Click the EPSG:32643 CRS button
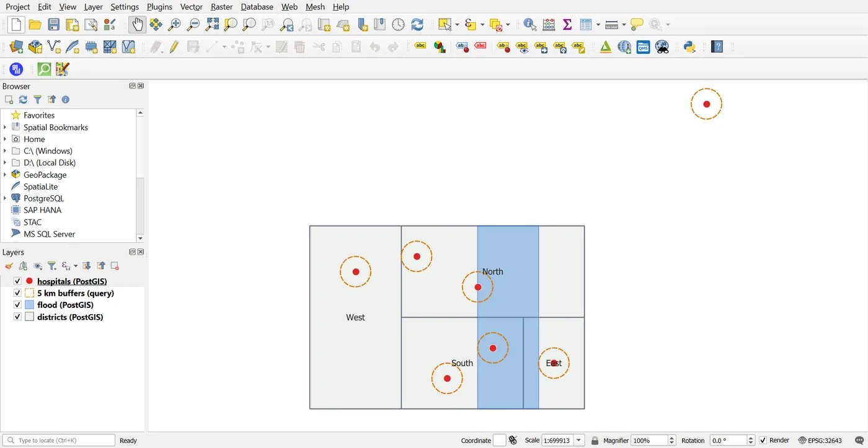 [x=820, y=441]
